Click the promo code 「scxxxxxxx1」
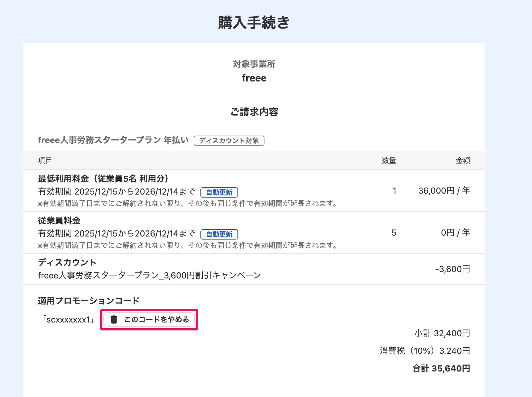Screen dimensions: 532x397 pyautogui.click(x=69, y=319)
